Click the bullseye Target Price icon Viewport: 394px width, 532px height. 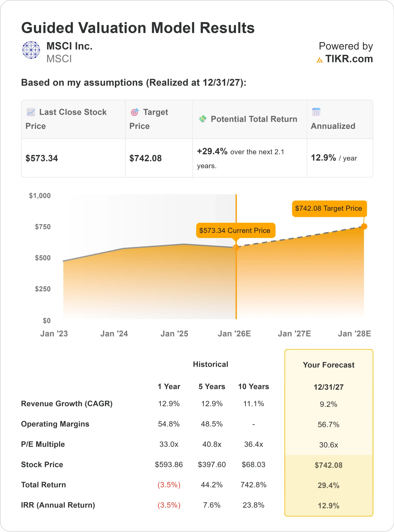tap(135, 112)
